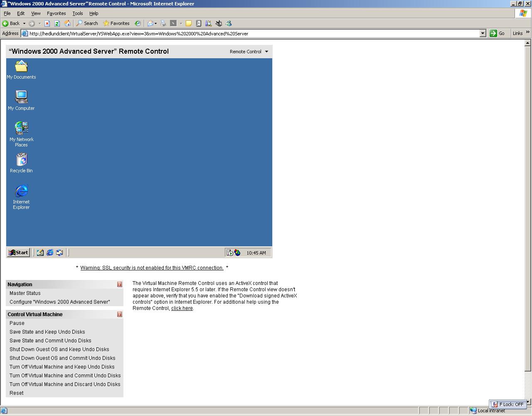Open the Favorites menu
The width and height of the screenshot is (532, 416).
(56, 13)
